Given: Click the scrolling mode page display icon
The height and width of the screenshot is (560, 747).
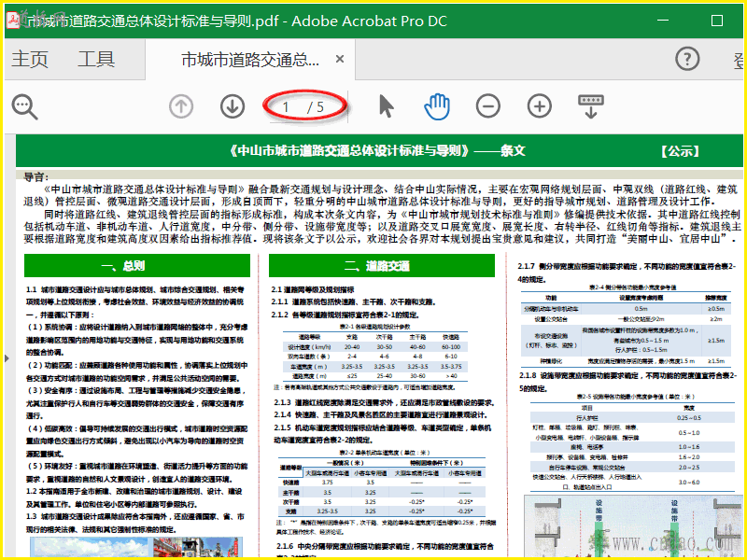Looking at the screenshot, I should tap(591, 106).
